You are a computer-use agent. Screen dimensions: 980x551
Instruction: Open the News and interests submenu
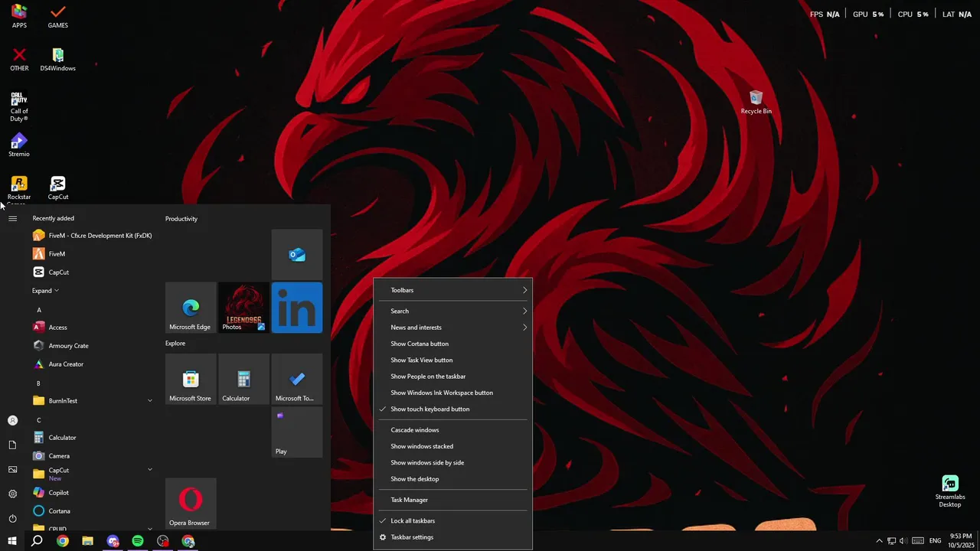click(452, 328)
